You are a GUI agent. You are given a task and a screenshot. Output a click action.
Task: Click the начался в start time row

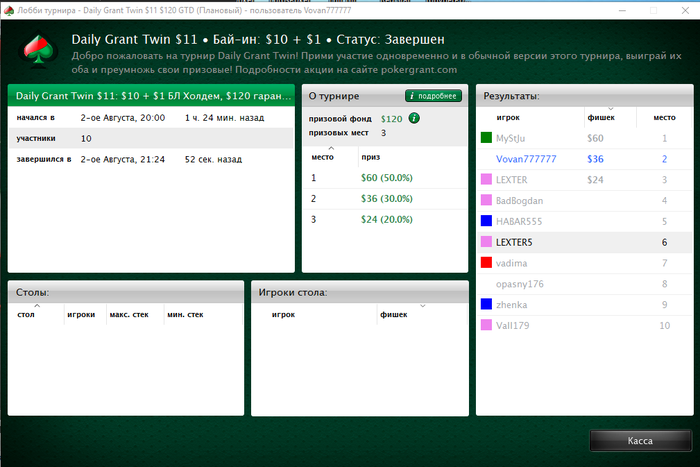[151, 117]
